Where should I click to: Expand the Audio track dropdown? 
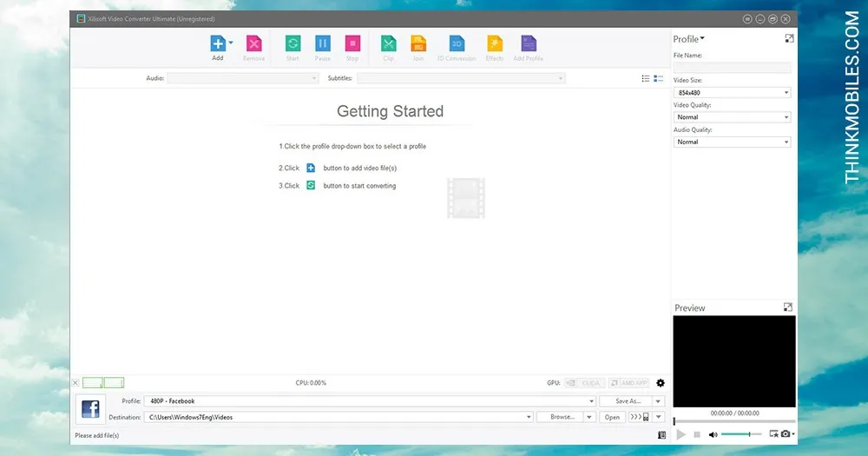[243, 78]
